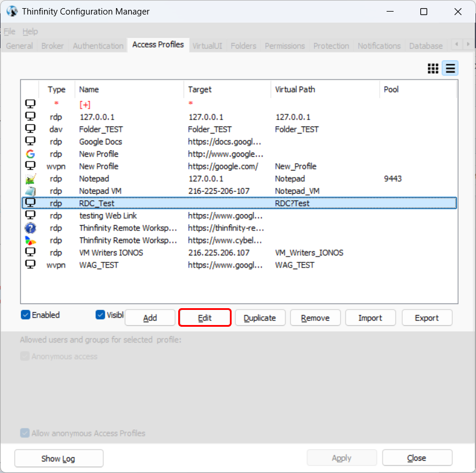Click the Close button at bottom
The height and width of the screenshot is (473, 476).
pos(417,458)
